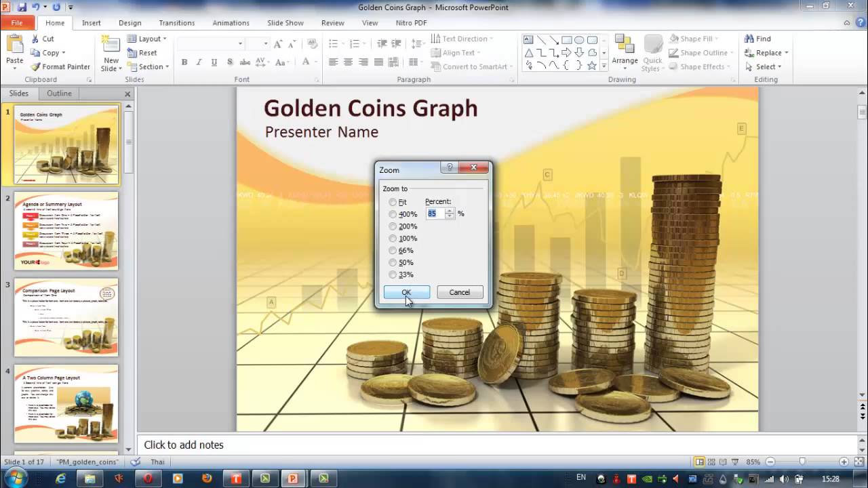The width and height of the screenshot is (868, 488).
Task: Select the 66% zoom radio button
Action: pos(393,251)
